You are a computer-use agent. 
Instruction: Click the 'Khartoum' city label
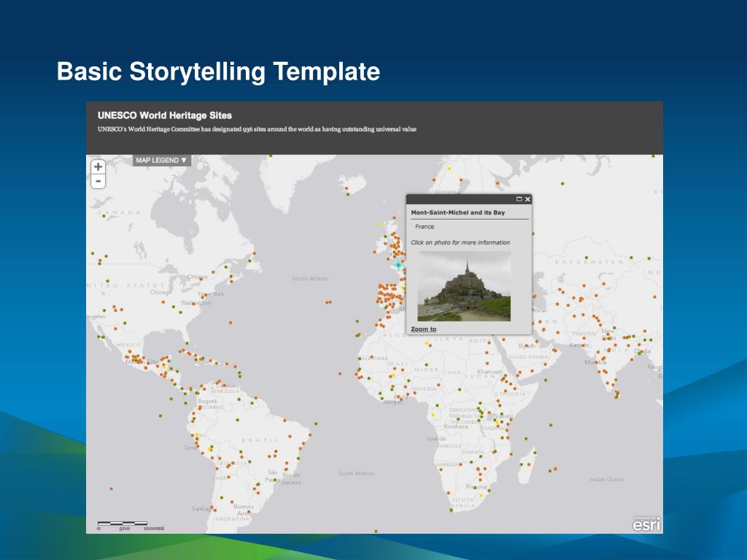[489, 371]
